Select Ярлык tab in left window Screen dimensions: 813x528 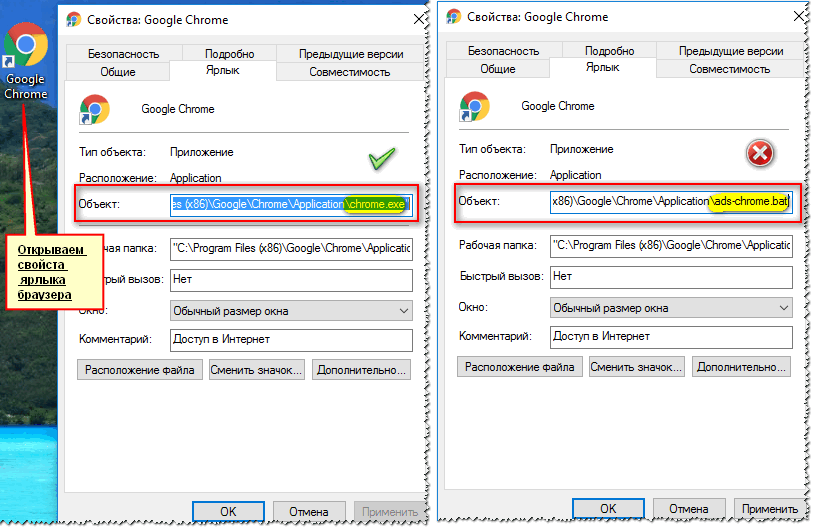tap(222, 71)
